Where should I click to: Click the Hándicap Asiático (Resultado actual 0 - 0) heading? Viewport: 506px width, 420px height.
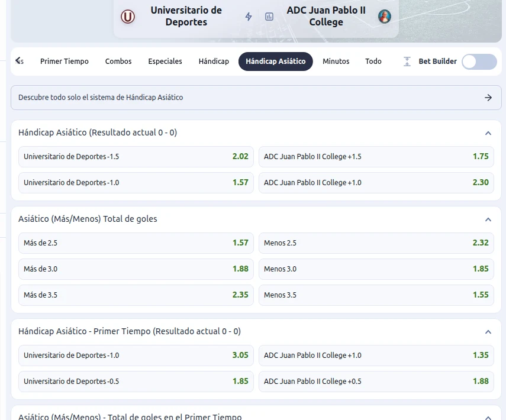coord(98,133)
